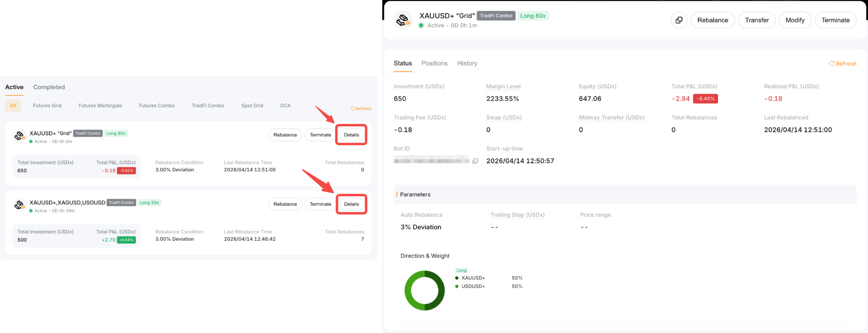
Task: Click the XAUUSD+ Grid bot gold icon in header
Action: [403, 20]
